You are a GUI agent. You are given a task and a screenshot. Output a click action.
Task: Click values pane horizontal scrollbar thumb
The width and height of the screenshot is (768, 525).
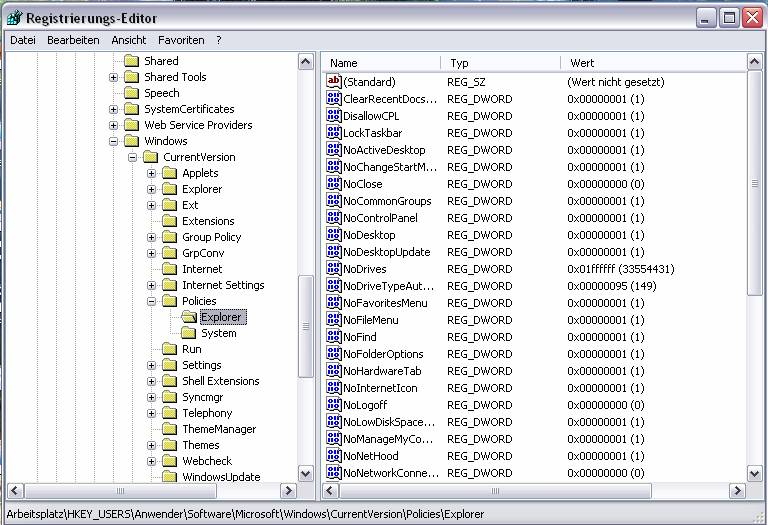tap(496, 490)
